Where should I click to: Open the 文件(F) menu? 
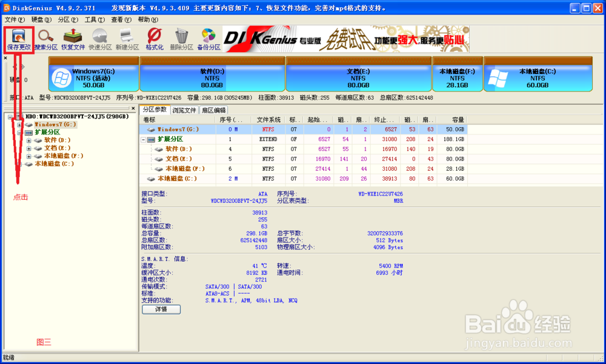click(15, 20)
